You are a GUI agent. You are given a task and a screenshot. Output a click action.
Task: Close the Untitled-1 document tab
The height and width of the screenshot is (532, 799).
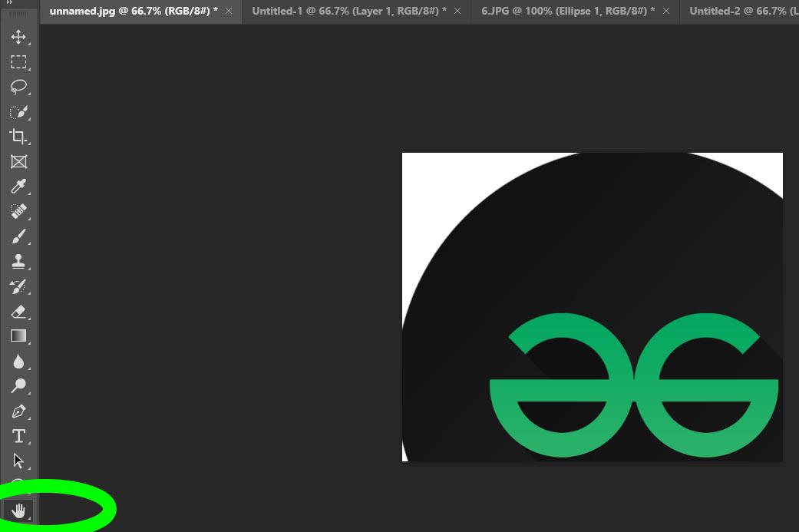[x=457, y=11]
